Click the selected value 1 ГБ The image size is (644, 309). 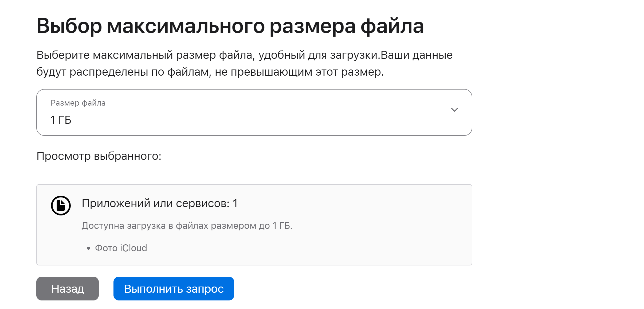(61, 120)
